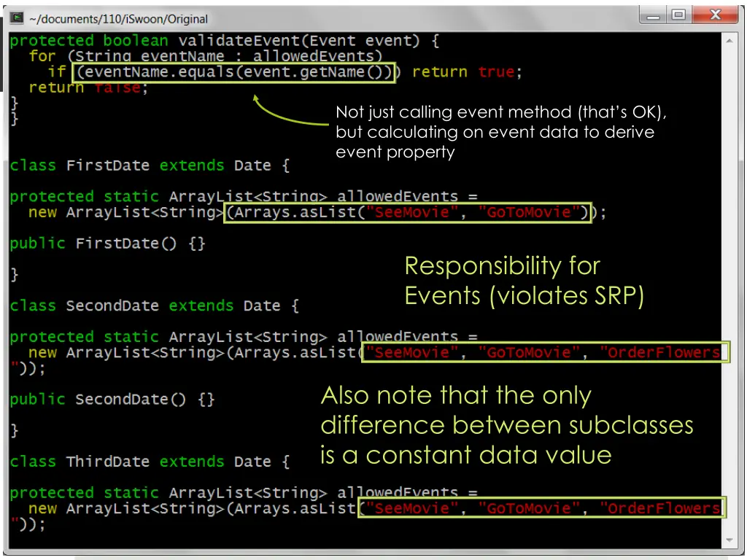The height and width of the screenshot is (560, 747).
Task: Click the terminal icon in the title bar
Action: pos(17,18)
